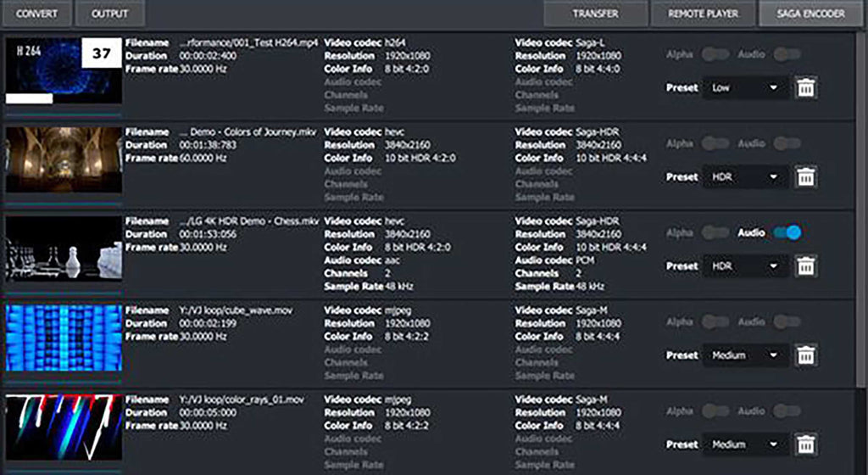Toggle Alpha switch for Colors of Journey.mkv
The width and height of the screenshot is (868, 475).
(715, 143)
